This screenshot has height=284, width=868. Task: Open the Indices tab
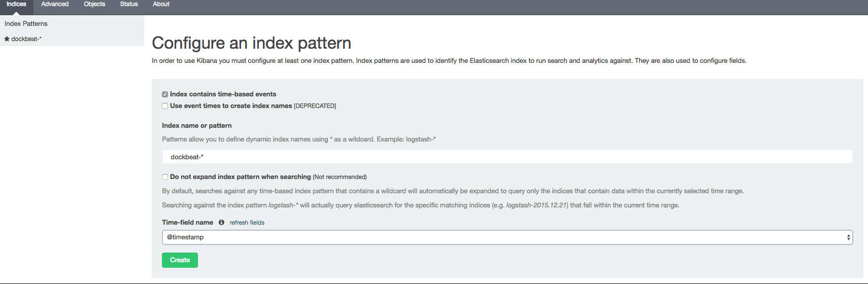click(x=16, y=4)
